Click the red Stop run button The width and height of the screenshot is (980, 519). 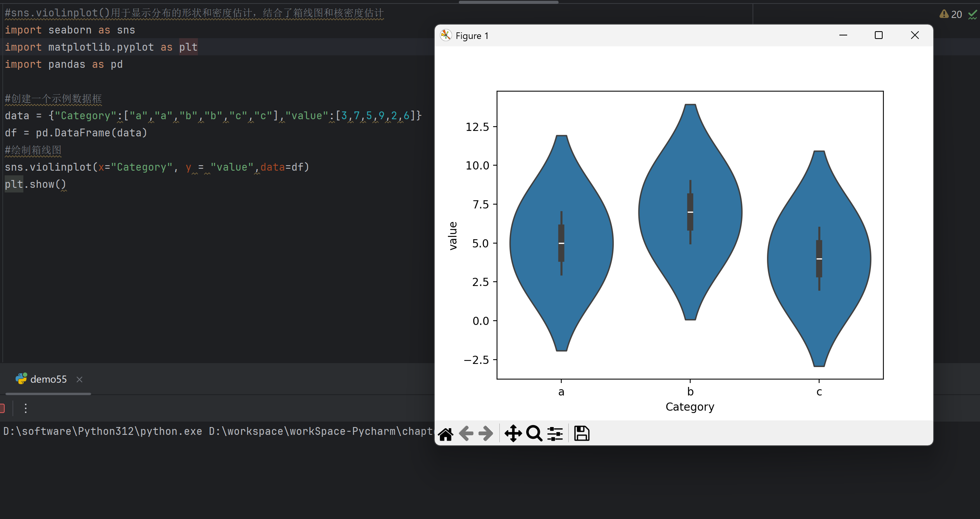[x=2, y=408]
